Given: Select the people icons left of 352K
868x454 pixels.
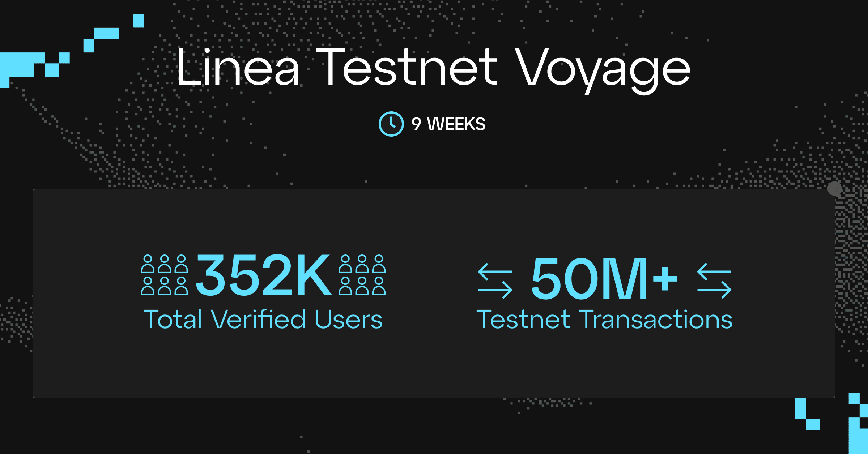Looking at the screenshot, I should tap(165, 275).
